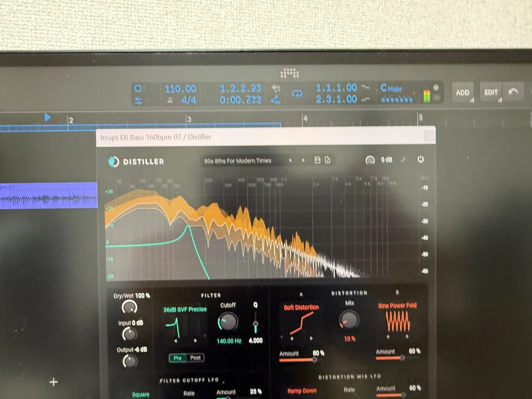Click the save preset floppy disk icon
The height and width of the screenshot is (399, 532).
317,160
